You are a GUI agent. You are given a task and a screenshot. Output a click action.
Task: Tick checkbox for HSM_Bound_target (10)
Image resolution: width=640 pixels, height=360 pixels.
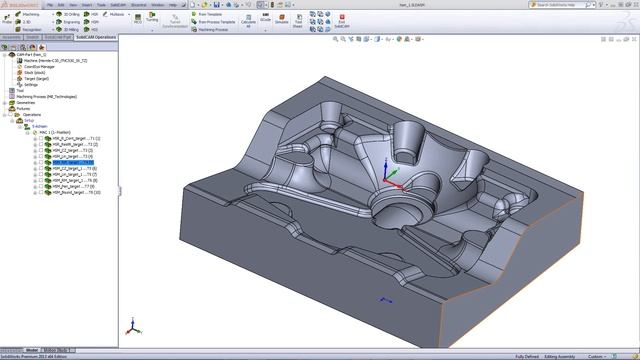point(41,192)
